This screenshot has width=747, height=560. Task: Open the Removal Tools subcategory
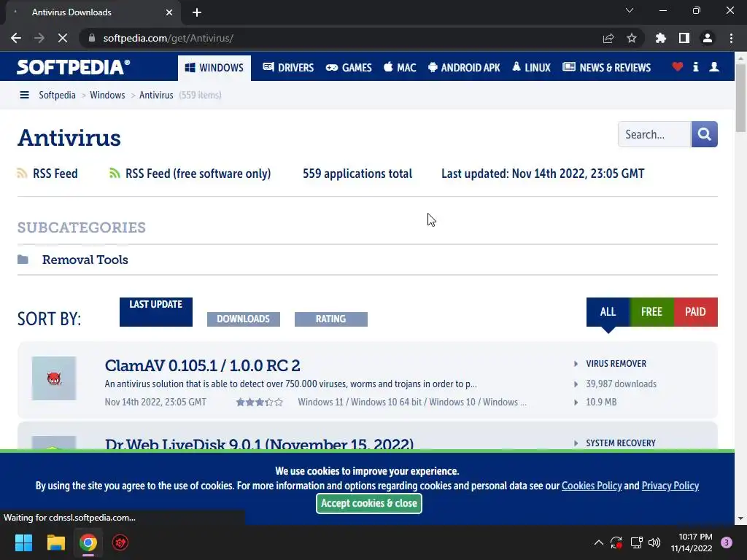pos(85,260)
